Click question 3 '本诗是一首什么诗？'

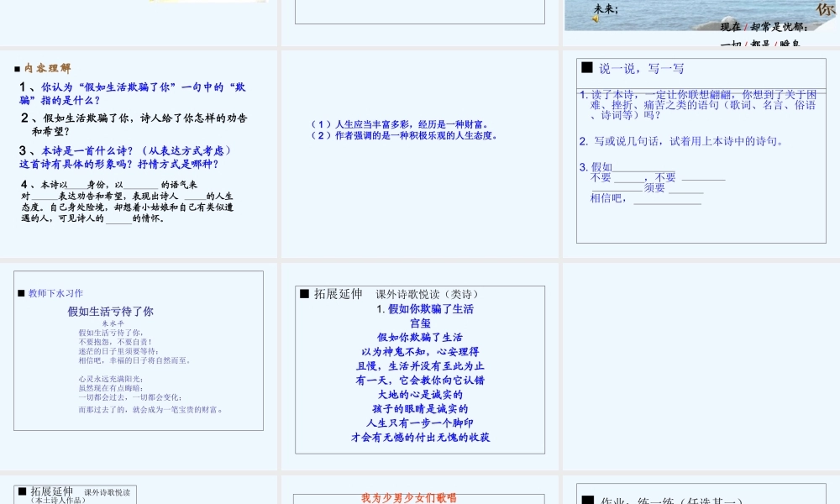(125, 151)
